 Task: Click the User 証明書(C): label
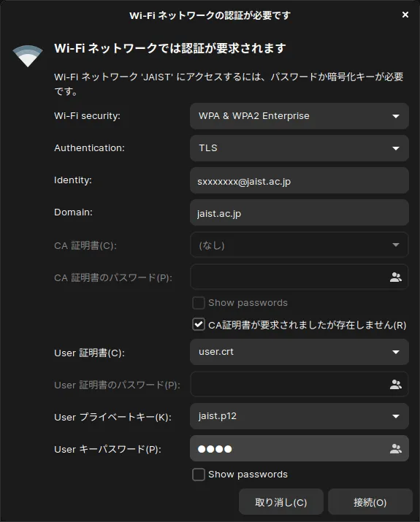point(89,353)
